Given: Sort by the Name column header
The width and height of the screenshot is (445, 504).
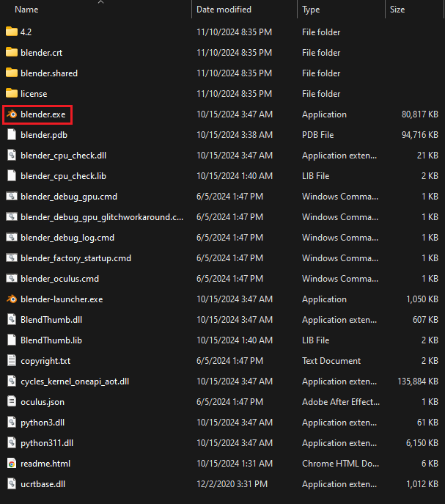Looking at the screenshot, I should 26,10.
